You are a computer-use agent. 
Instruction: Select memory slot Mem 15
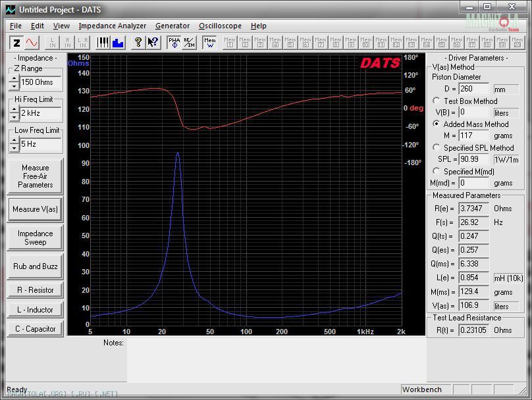(442, 43)
